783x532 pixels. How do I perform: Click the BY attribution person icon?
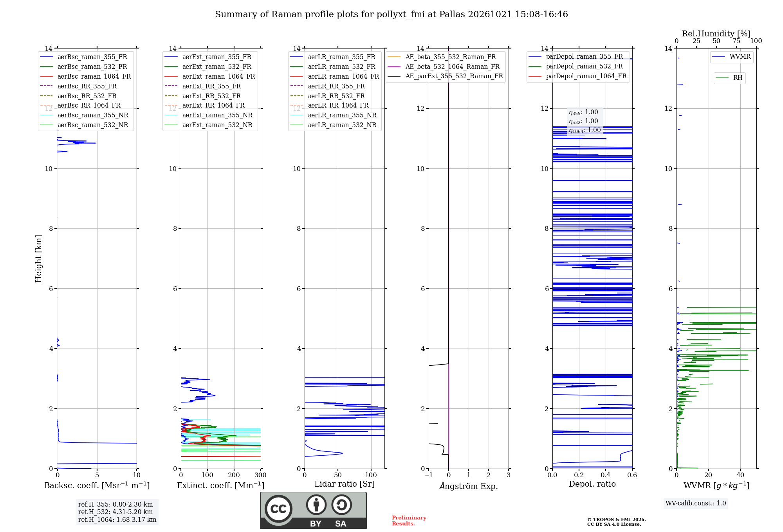pyautogui.click(x=316, y=505)
